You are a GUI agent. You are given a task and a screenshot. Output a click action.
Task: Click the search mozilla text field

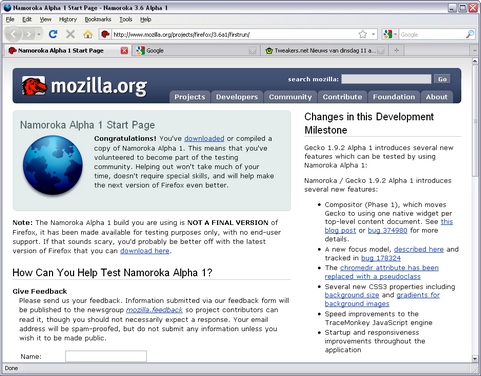tap(386, 79)
